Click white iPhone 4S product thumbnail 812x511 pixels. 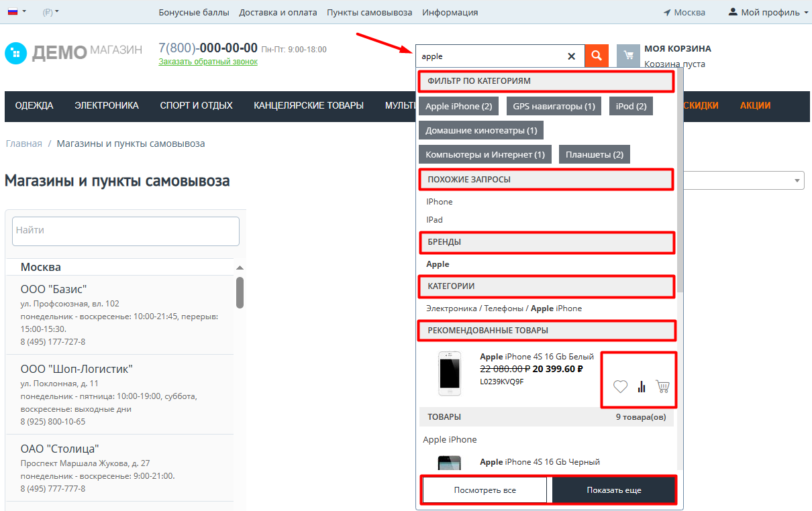click(450, 373)
